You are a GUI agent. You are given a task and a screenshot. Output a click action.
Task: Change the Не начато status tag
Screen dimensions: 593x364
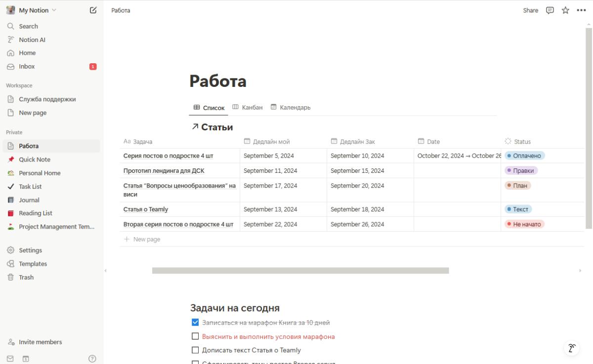(524, 224)
